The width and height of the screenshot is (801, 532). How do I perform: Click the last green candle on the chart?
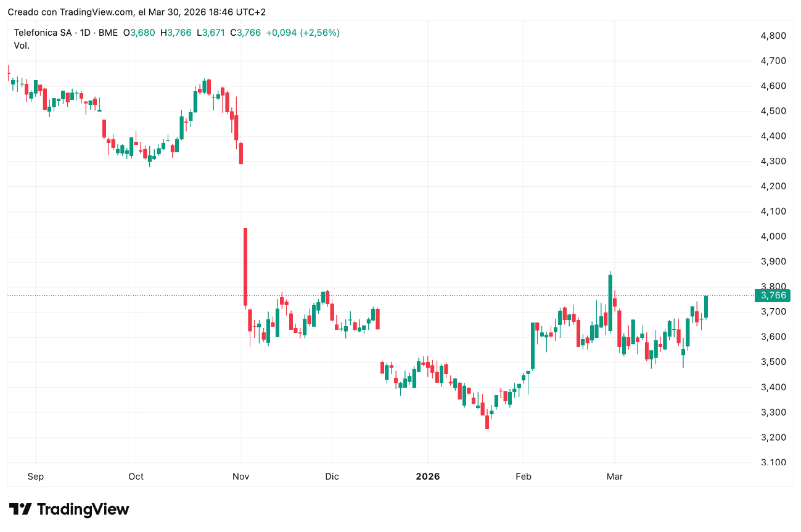point(705,306)
